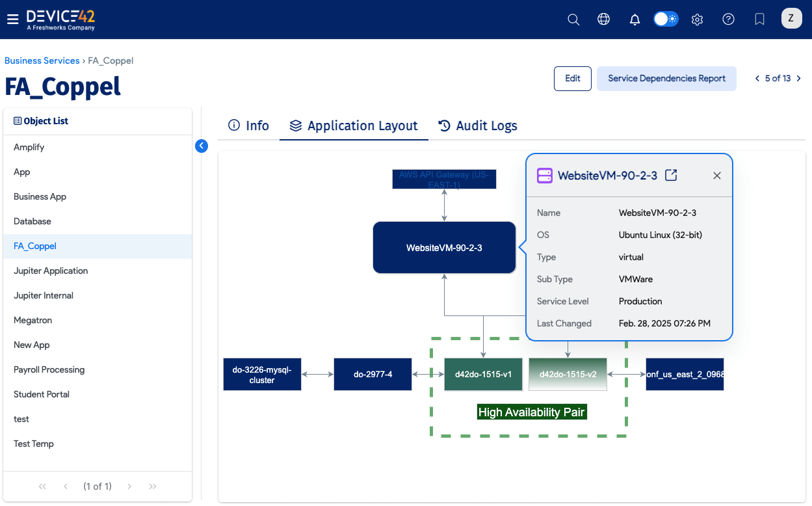Select the d42do-1515-v1 node

[x=483, y=375]
